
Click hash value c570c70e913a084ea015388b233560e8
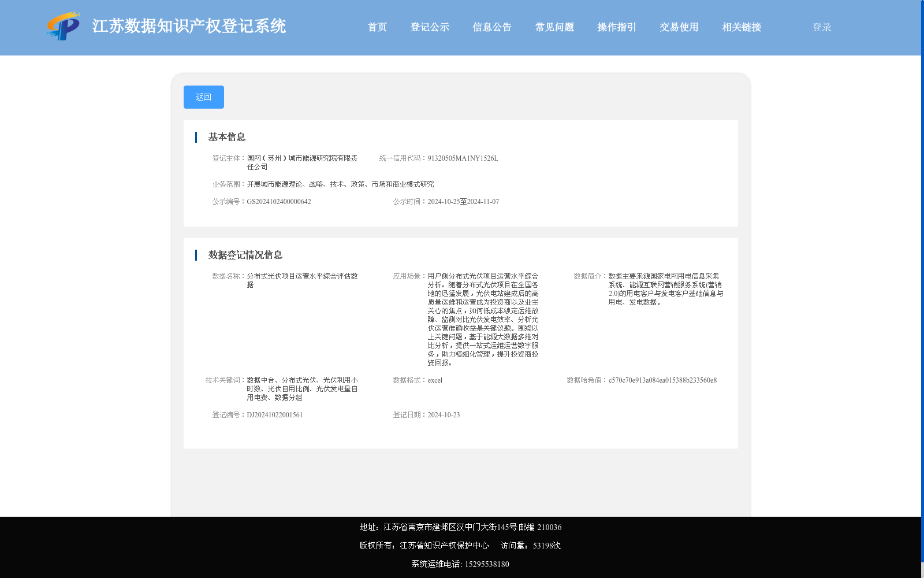tap(663, 380)
